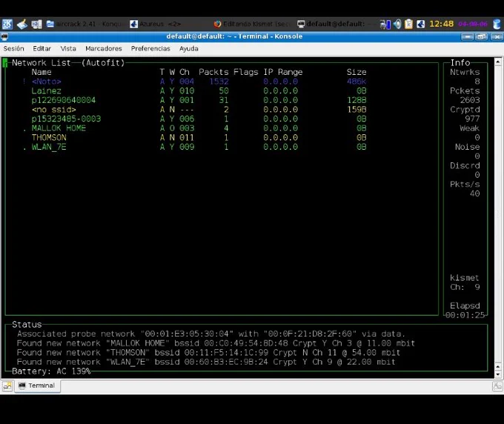Screen dimensions: 504x424
Task: Click Battery: AC 139% status text
Action: coord(51,371)
